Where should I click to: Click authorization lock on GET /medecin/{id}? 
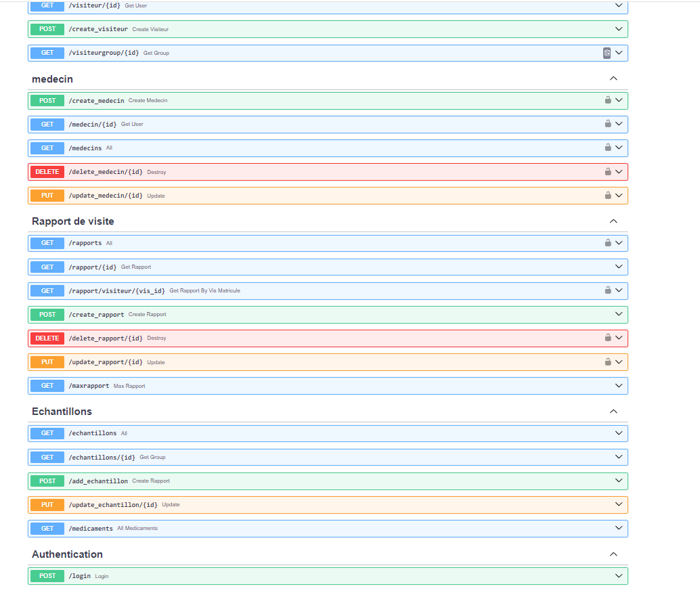tap(608, 124)
